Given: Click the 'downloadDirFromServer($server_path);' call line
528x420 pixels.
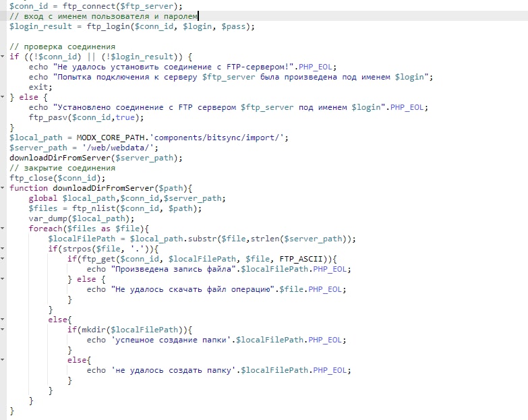Looking at the screenshot, I should click(x=96, y=158).
